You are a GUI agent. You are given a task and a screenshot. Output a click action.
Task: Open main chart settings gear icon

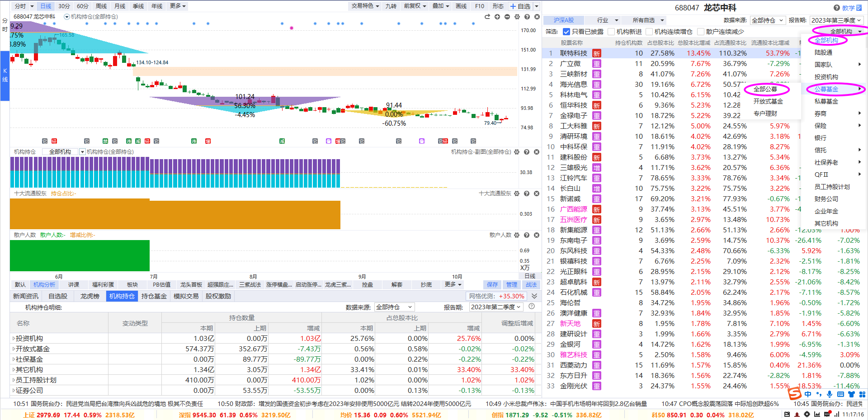pos(517,17)
